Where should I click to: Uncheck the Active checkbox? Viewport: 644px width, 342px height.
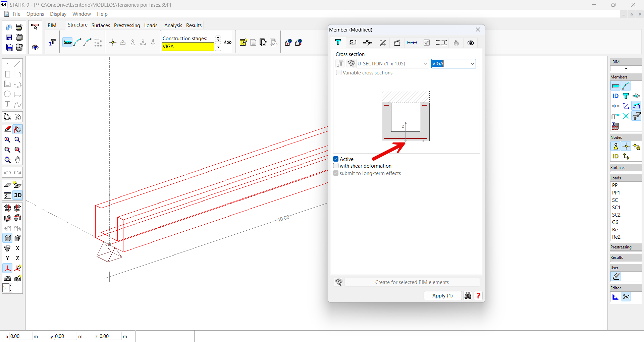(x=336, y=159)
